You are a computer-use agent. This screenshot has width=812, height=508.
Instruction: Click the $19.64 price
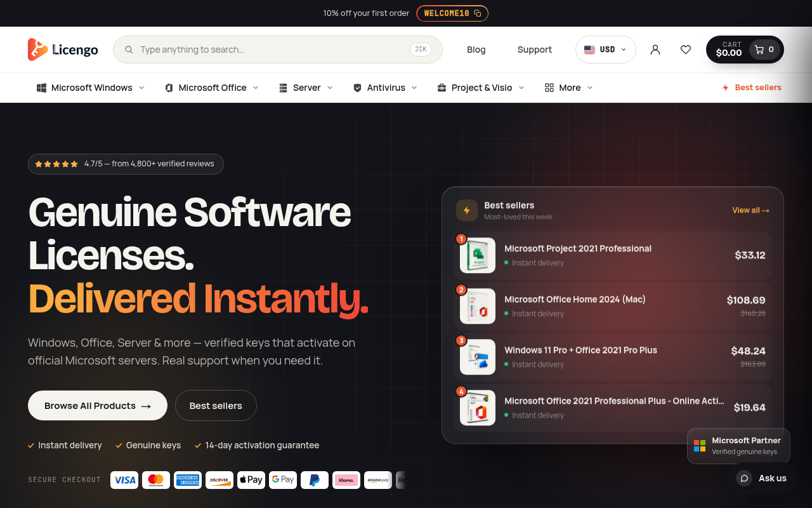(750, 408)
